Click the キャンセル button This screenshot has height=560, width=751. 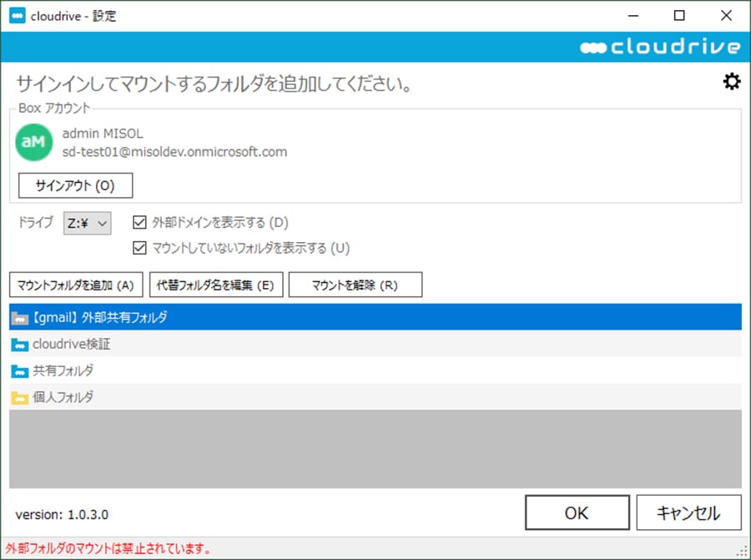pyautogui.click(x=688, y=512)
